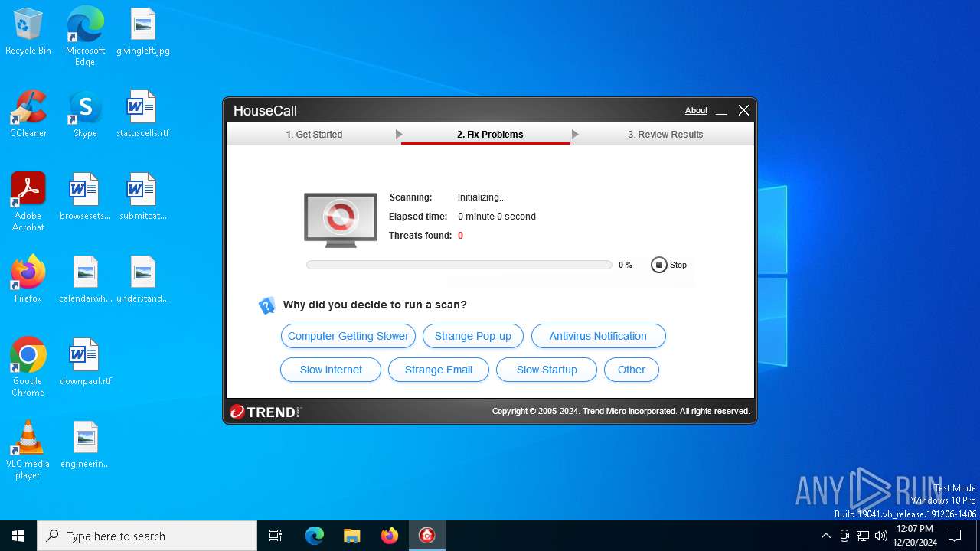Click the taskbar search box
The width and height of the screenshot is (980, 551).
[x=147, y=536]
